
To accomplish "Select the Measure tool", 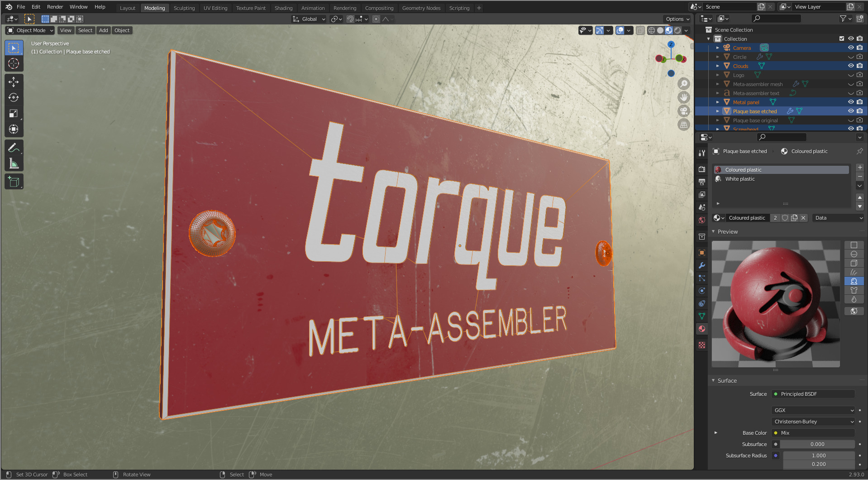I will coord(14,163).
